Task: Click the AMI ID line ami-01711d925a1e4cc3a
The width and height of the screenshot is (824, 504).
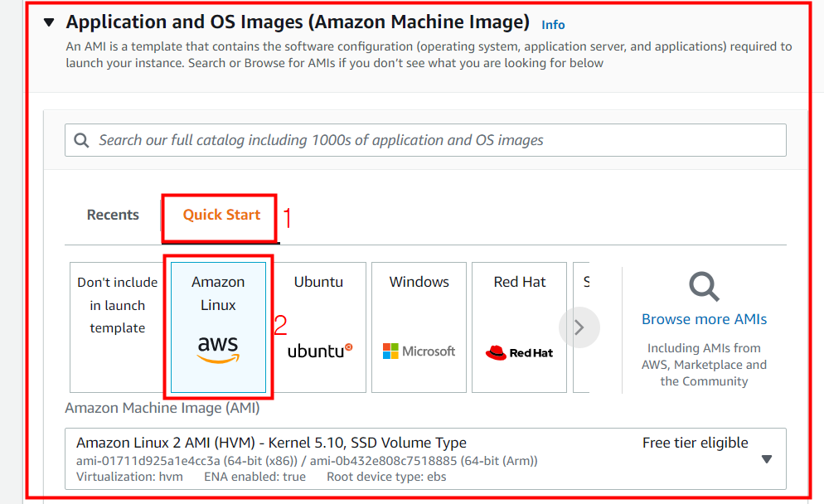Action: (x=307, y=461)
